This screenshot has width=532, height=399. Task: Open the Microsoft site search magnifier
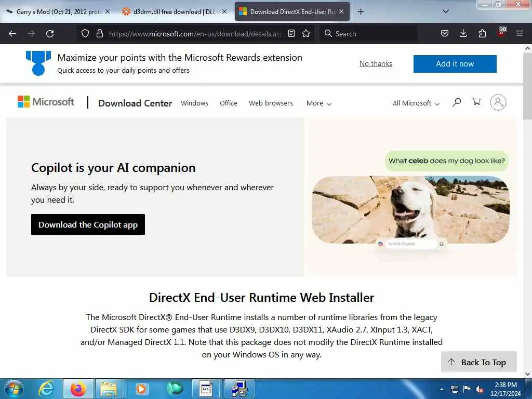click(457, 102)
